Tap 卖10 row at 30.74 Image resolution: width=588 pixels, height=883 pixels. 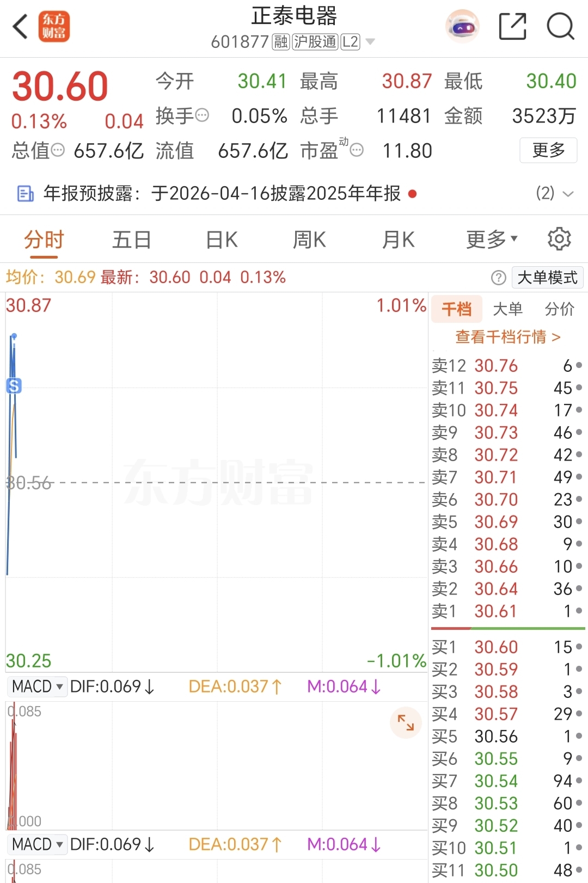pyautogui.click(x=507, y=410)
